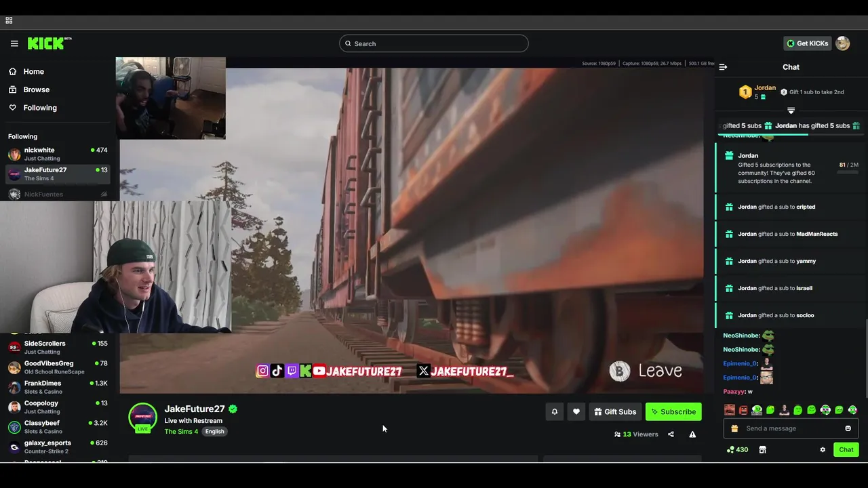Go to Home in sidebar
This screenshot has width=868, height=488.
point(26,71)
